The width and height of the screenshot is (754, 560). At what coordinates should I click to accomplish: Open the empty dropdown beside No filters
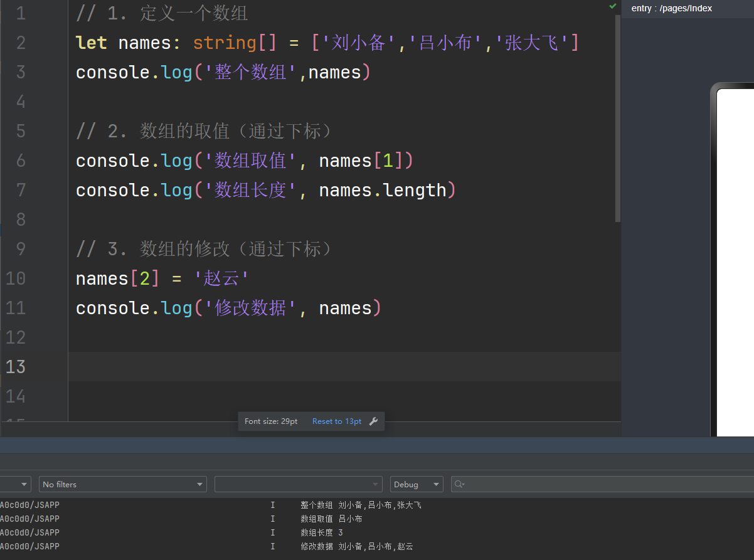(x=299, y=484)
